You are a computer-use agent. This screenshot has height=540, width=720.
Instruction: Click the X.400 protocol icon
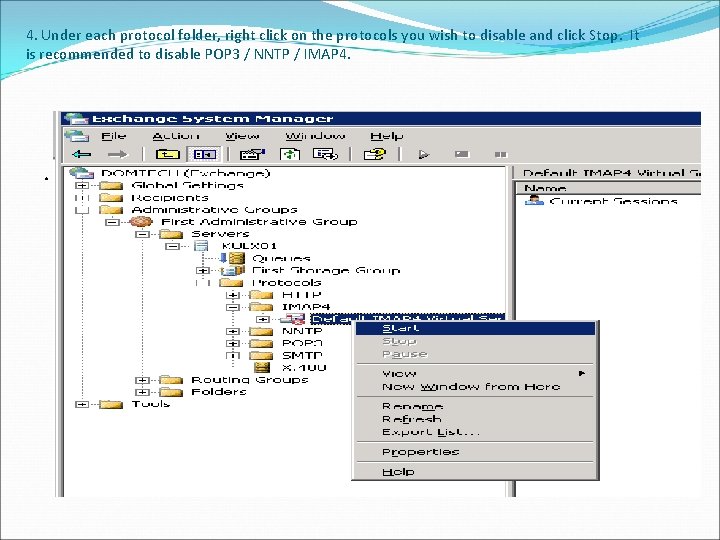click(262, 367)
